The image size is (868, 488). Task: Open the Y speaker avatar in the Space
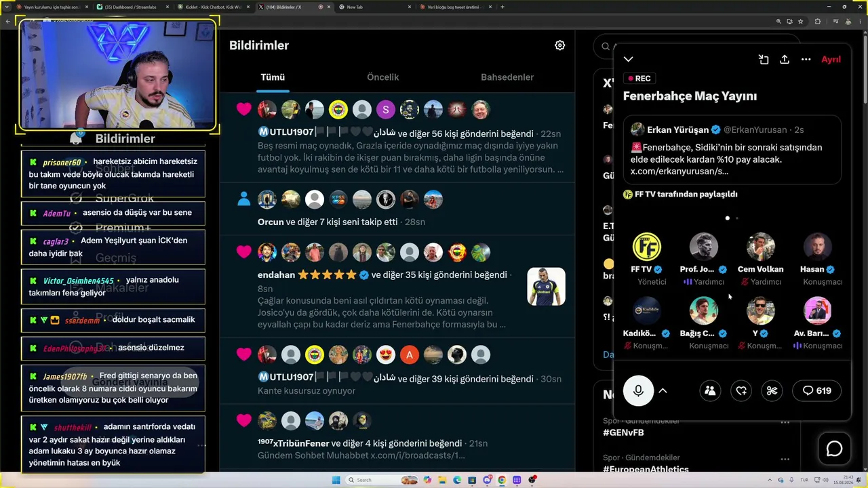(760, 310)
